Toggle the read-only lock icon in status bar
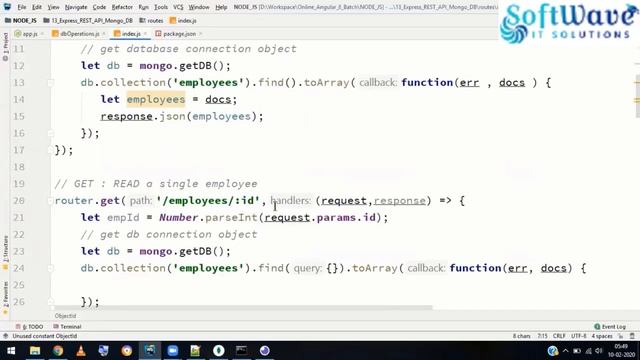640x360 pixels. pos(621,336)
